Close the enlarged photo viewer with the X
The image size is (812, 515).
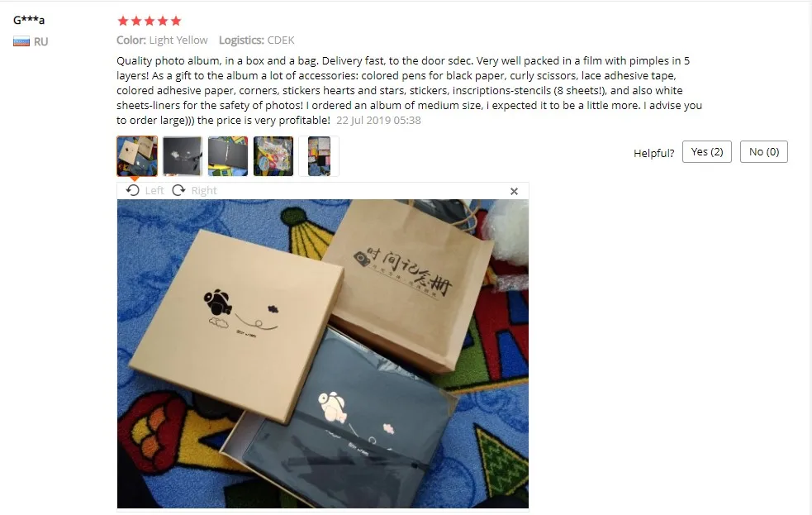pos(514,191)
